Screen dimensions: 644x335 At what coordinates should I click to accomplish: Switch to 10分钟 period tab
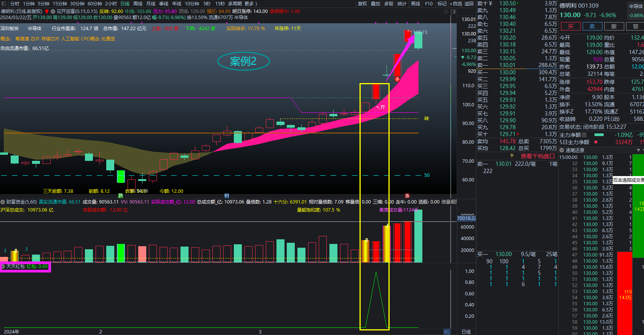[192, 3]
